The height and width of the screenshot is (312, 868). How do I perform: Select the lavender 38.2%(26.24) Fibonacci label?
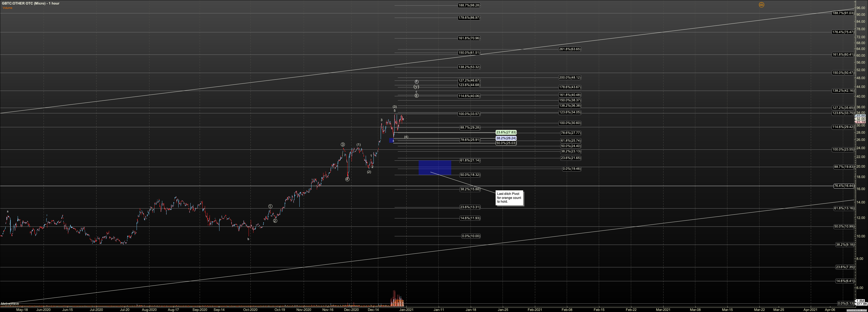pyautogui.click(x=506, y=138)
